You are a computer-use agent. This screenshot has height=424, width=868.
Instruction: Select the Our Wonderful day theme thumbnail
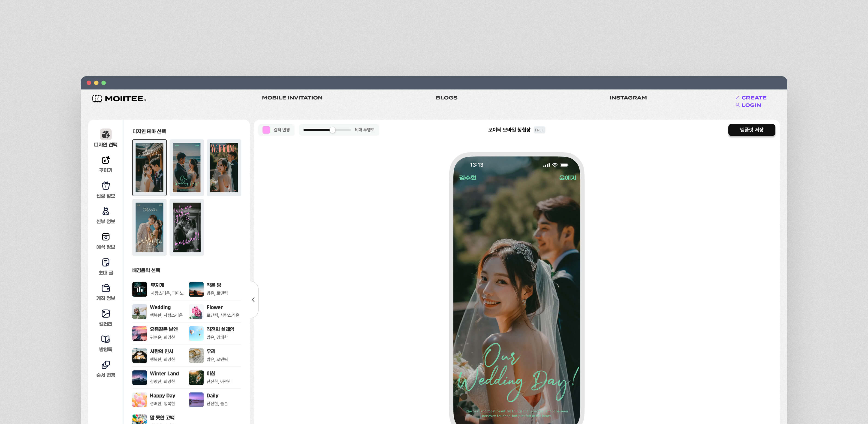(x=149, y=167)
